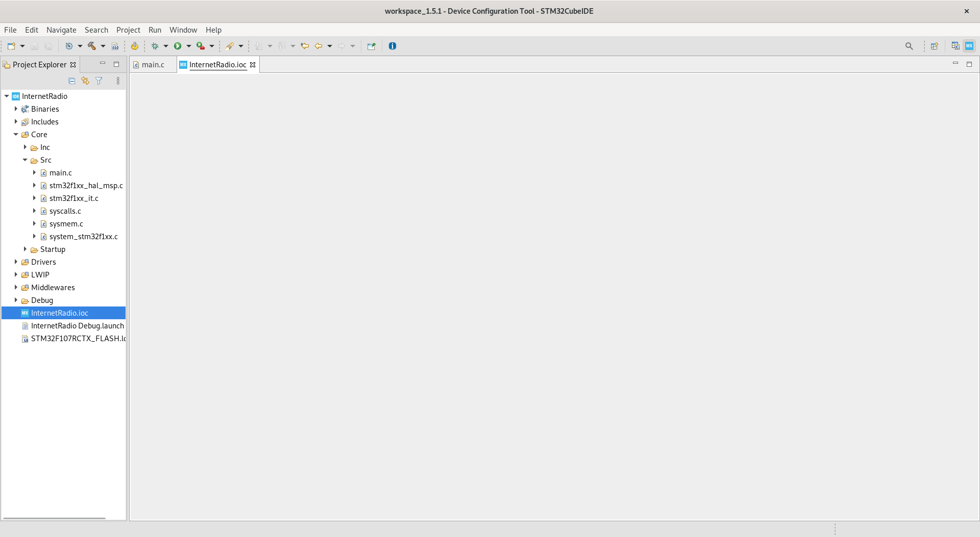980x537 pixels.
Task: Expand the Startup folder
Action: (25, 249)
